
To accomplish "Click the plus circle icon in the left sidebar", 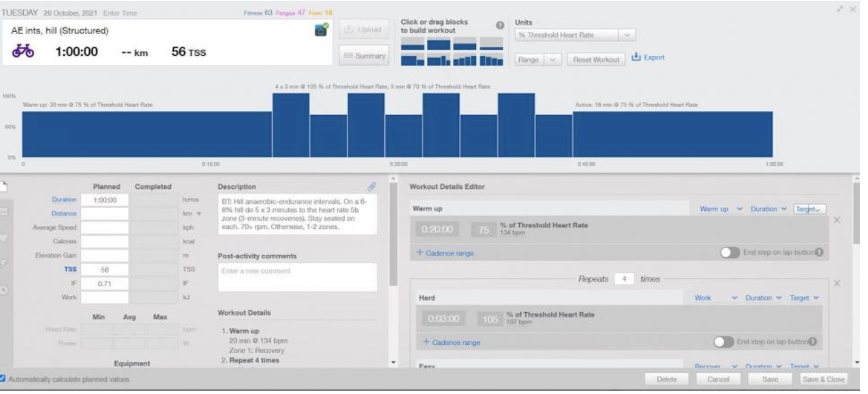I will click(x=3, y=289).
